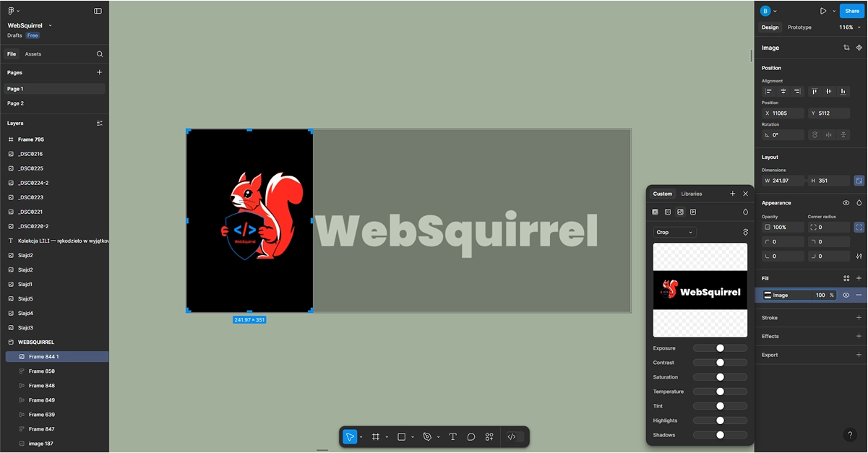Flip the selection vertically
This screenshot has width=868, height=453.
coord(843,135)
